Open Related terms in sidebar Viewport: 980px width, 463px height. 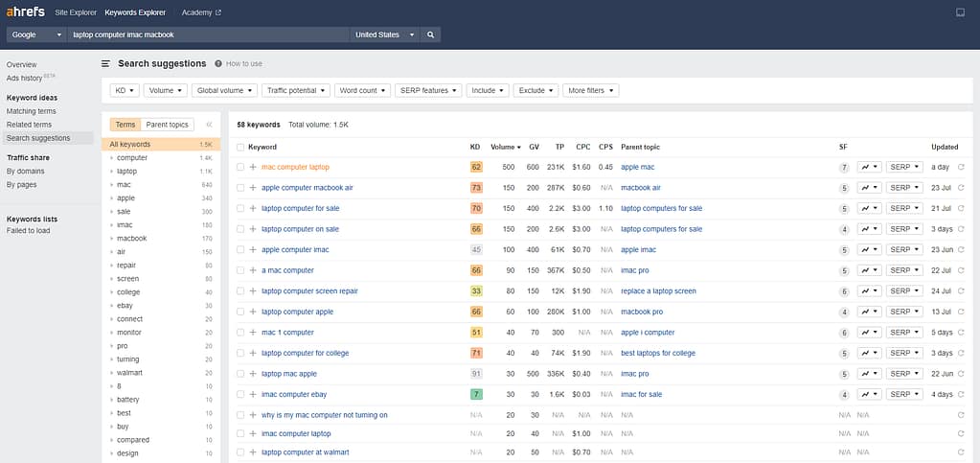(29, 125)
